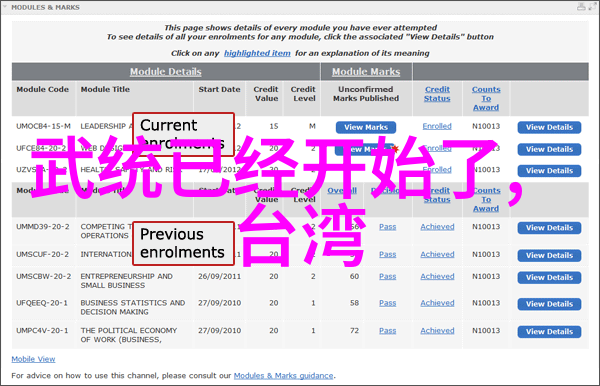
Task: Click 'THE POLITICAL ECONOMY OF WORK' title
Action: pyautogui.click(x=129, y=335)
